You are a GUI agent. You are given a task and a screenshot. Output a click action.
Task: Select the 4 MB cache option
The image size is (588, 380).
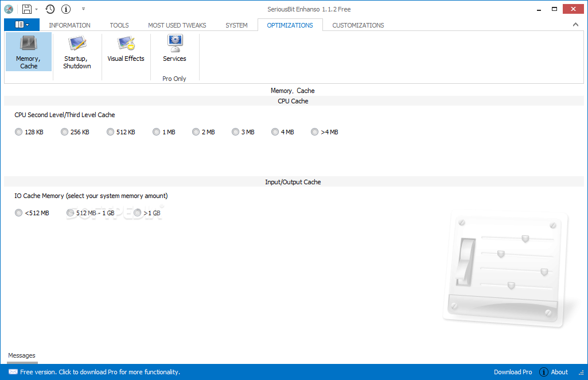click(283, 132)
